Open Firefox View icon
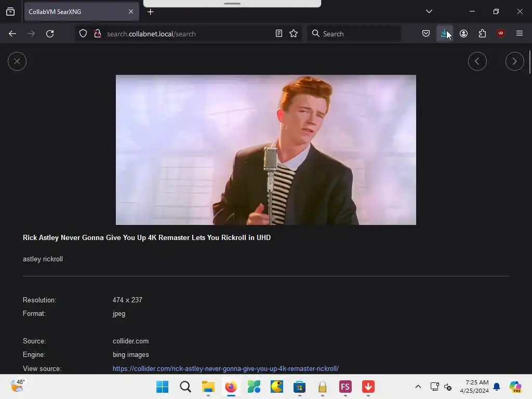The height and width of the screenshot is (399, 532). click(x=10, y=11)
